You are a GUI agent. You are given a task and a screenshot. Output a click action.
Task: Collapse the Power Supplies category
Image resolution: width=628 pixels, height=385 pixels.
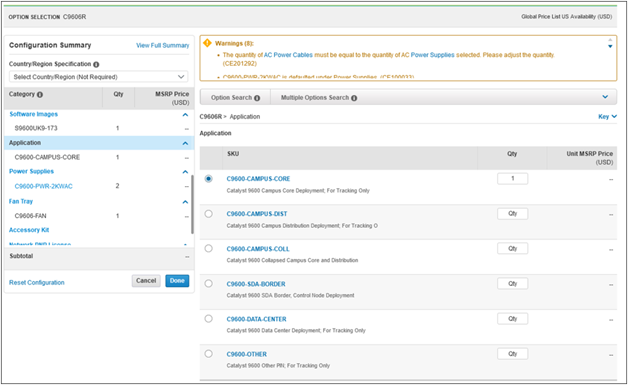coord(185,172)
